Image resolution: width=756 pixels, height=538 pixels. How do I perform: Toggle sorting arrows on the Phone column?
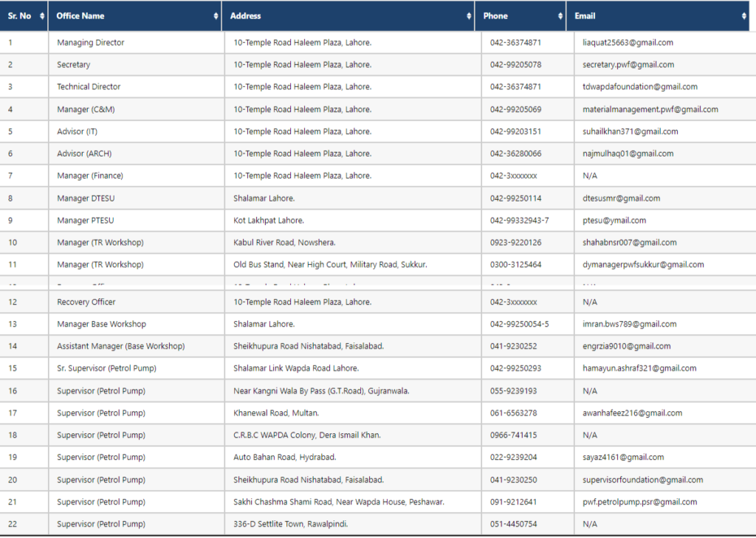tap(560, 16)
